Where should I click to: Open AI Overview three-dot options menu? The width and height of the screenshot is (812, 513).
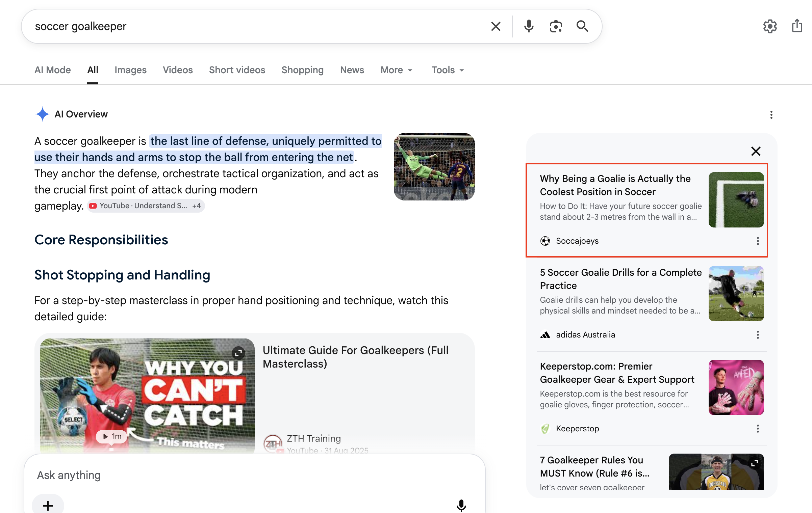tap(771, 115)
